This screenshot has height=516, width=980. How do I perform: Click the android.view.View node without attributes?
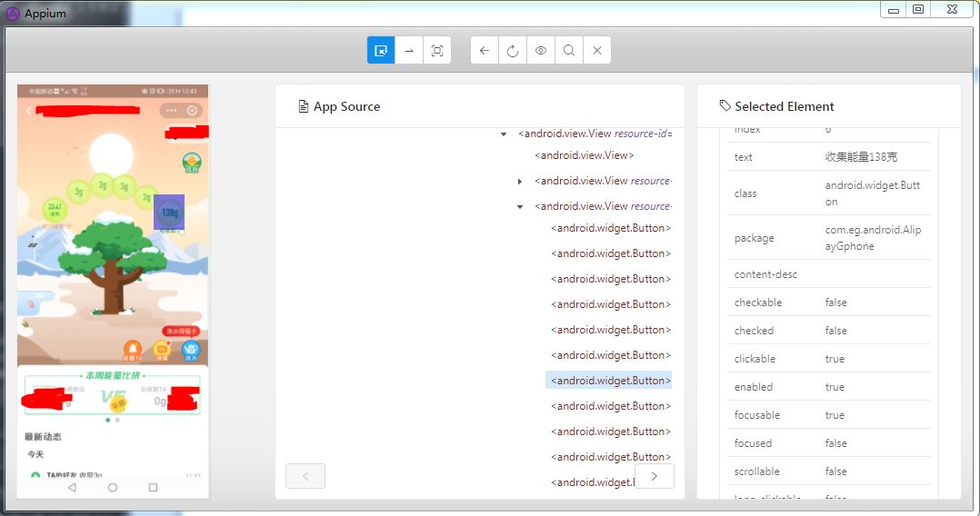click(585, 155)
